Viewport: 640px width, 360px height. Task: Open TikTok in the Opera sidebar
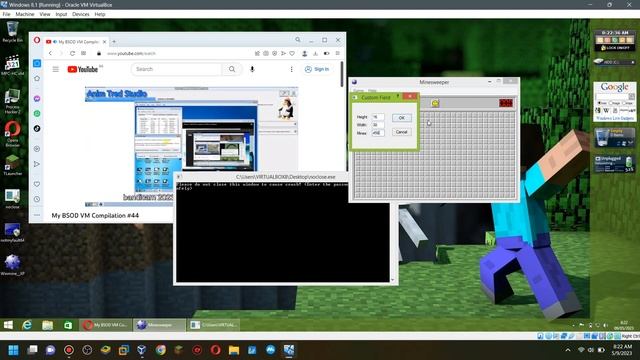click(37, 128)
